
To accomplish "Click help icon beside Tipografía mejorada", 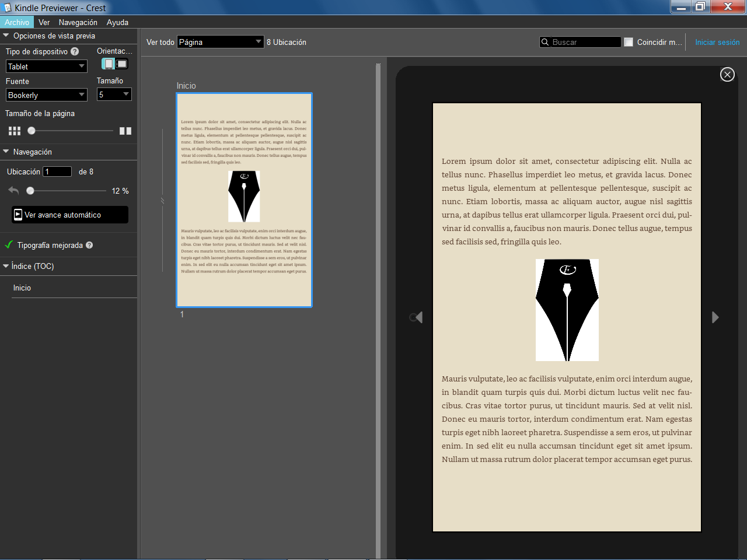I will point(89,246).
